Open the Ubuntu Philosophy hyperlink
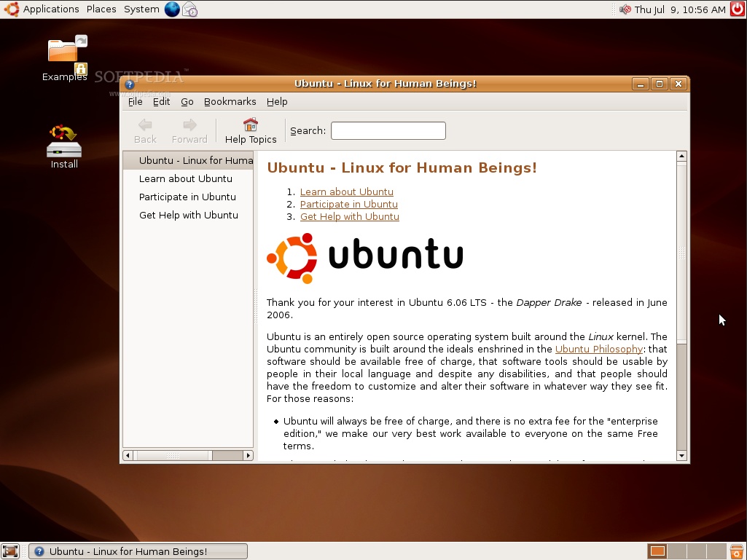 [x=598, y=349]
